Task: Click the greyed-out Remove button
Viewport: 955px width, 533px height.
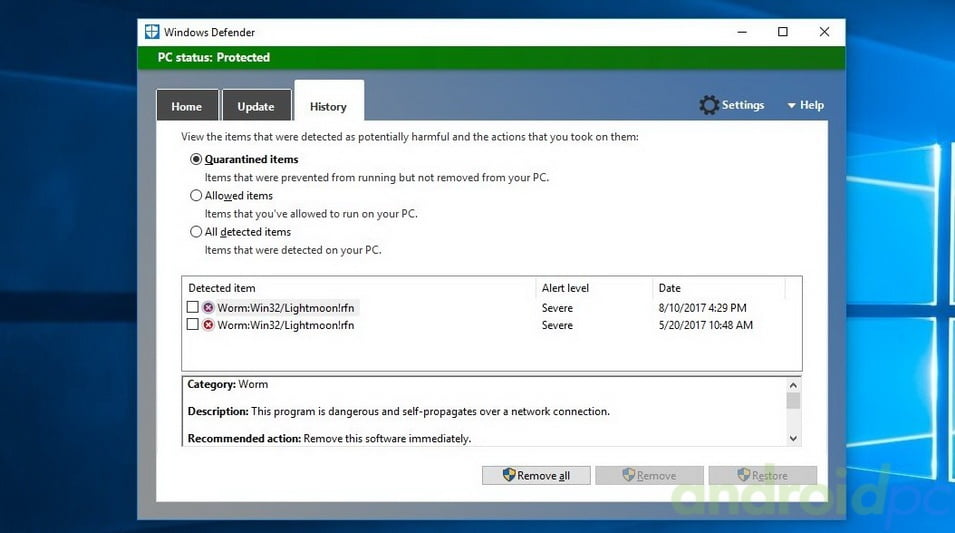Action: click(x=649, y=475)
